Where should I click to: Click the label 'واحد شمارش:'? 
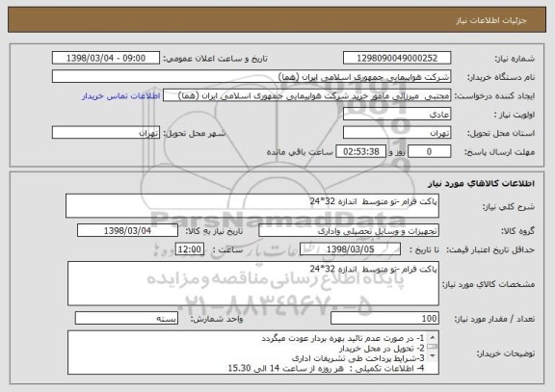(217, 319)
